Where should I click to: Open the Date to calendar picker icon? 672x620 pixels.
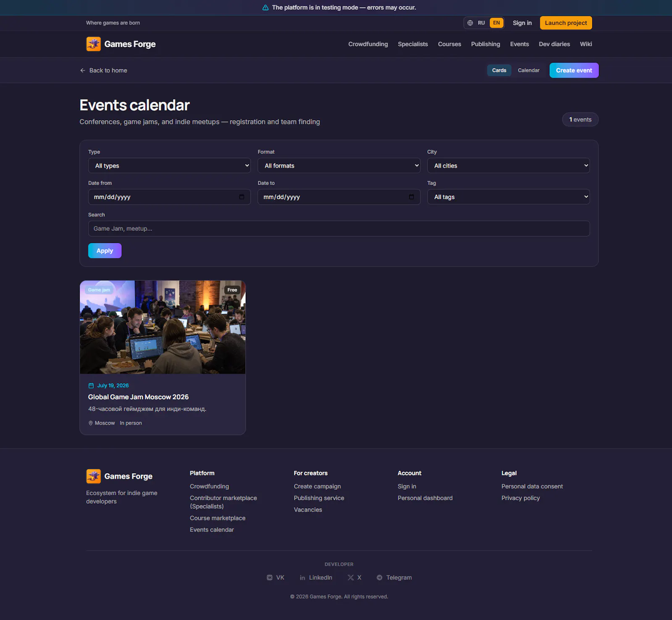(412, 197)
